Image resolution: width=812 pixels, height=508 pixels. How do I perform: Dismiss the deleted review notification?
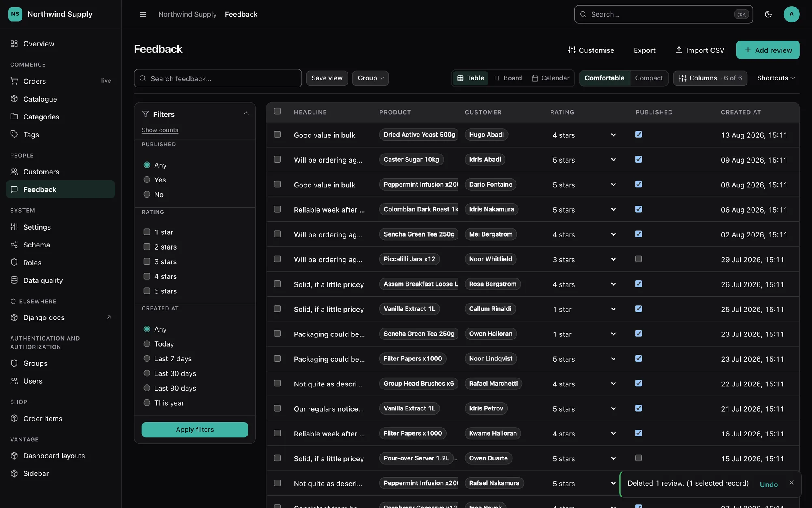click(x=791, y=483)
